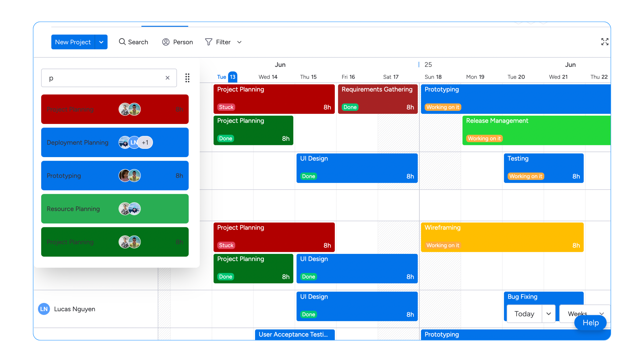Click the Filter funnel icon
This screenshot has width=644, height=362.
pyautogui.click(x=209, y=42)
